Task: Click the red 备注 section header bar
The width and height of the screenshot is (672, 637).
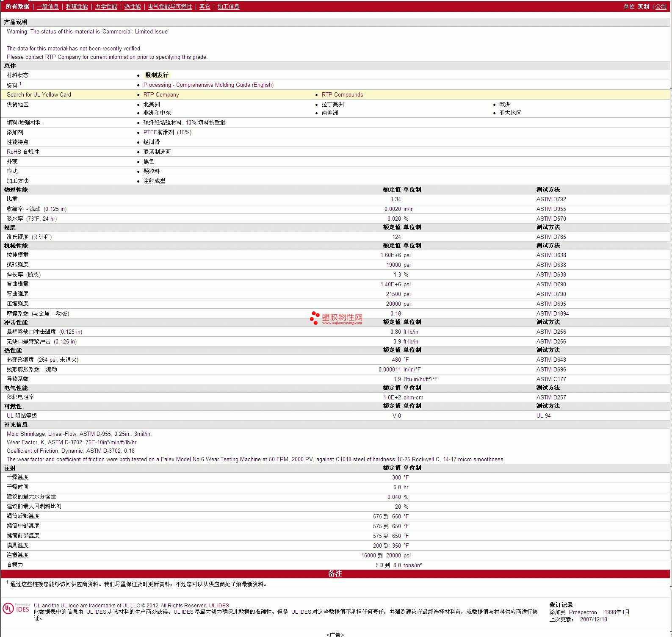Action: 335,574
